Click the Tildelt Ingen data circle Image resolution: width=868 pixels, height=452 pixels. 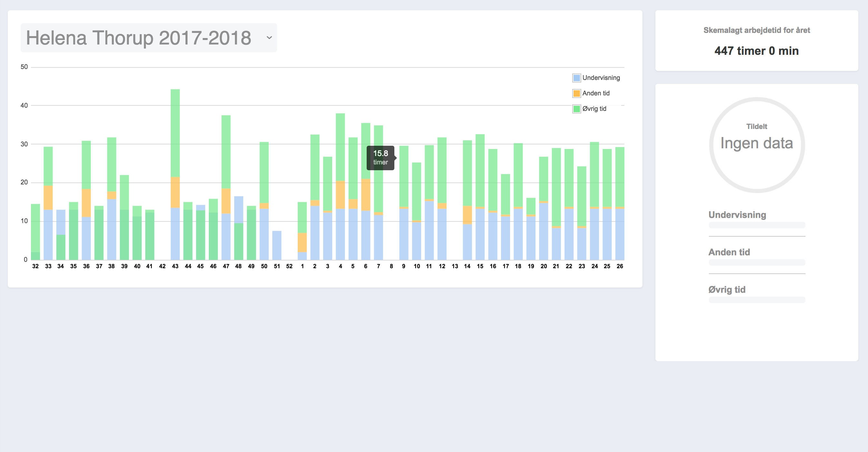(757, 145)
